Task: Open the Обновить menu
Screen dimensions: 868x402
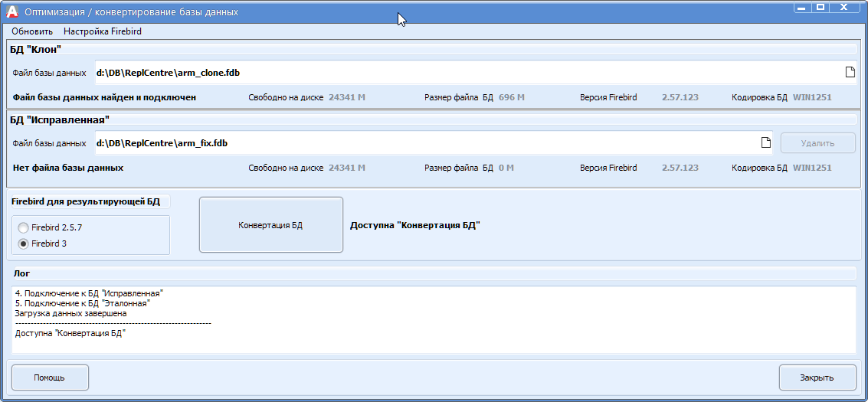Action: 32,31
